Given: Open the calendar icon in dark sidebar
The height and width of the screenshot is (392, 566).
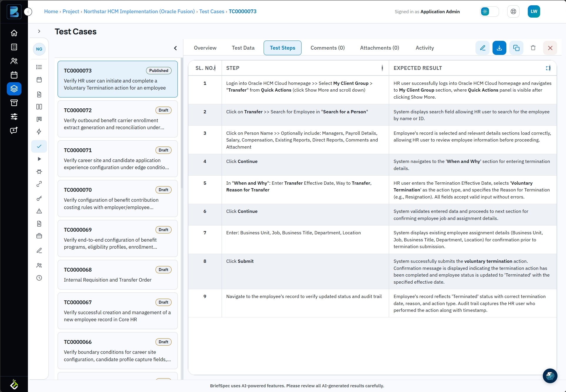Looking at the screenshot, I should pyautogui.click(x=14, y=75).
